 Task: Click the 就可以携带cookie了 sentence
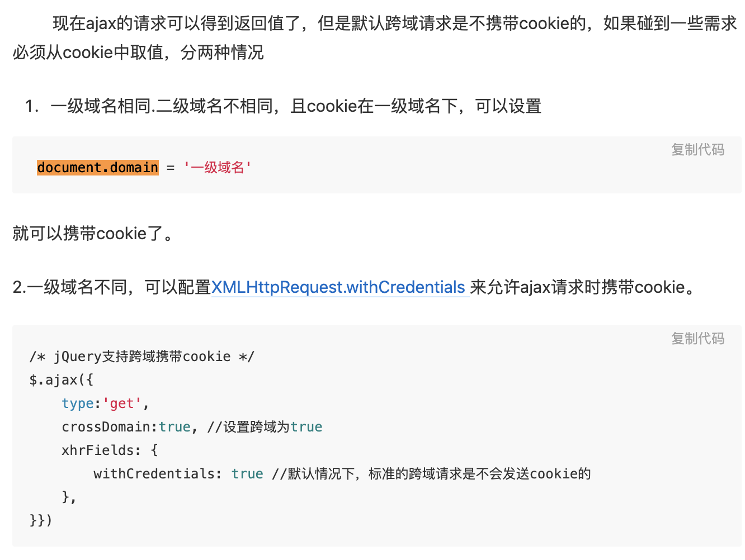(93, 233)
